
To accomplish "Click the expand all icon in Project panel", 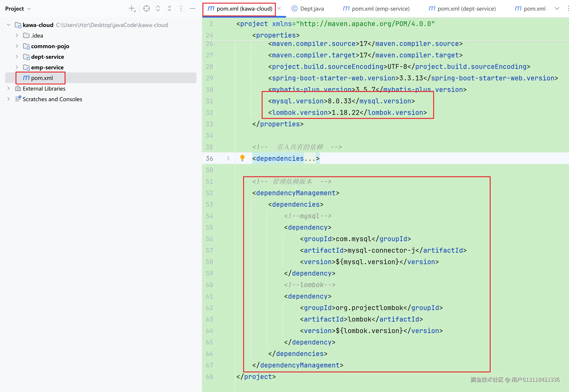I will point(158,9).
